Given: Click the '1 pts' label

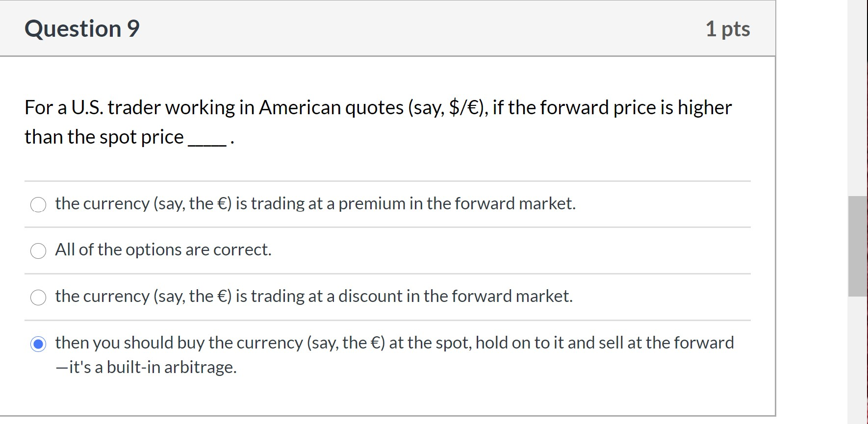Looking at the screenshot, I should (728, 28).
